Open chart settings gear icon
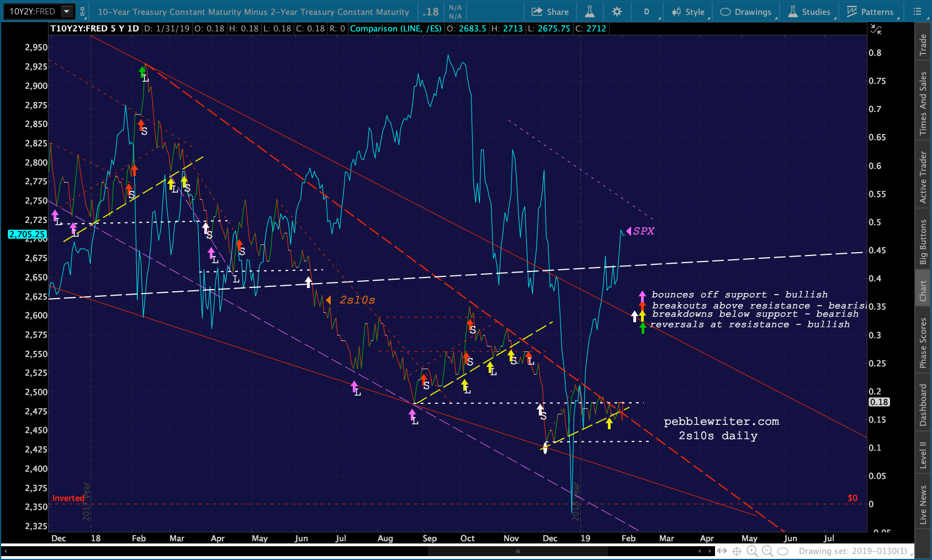 click(x=617, y=12)
